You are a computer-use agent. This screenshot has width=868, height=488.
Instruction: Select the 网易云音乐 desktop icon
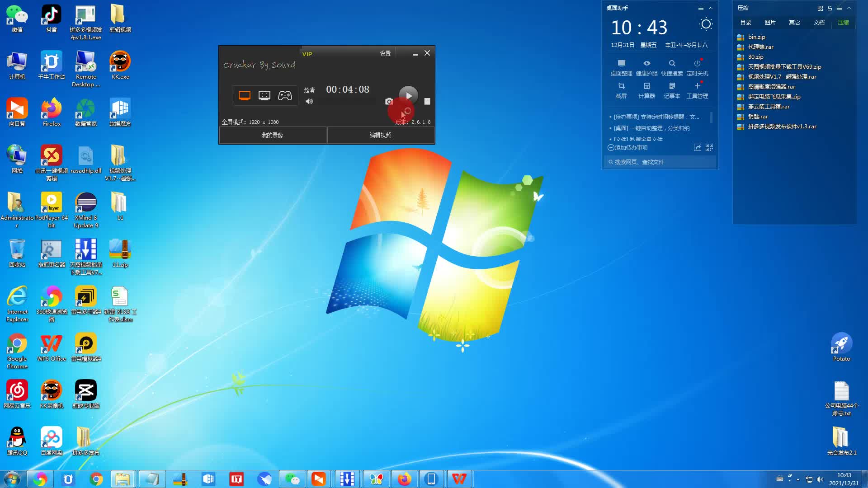pos(17,394)
